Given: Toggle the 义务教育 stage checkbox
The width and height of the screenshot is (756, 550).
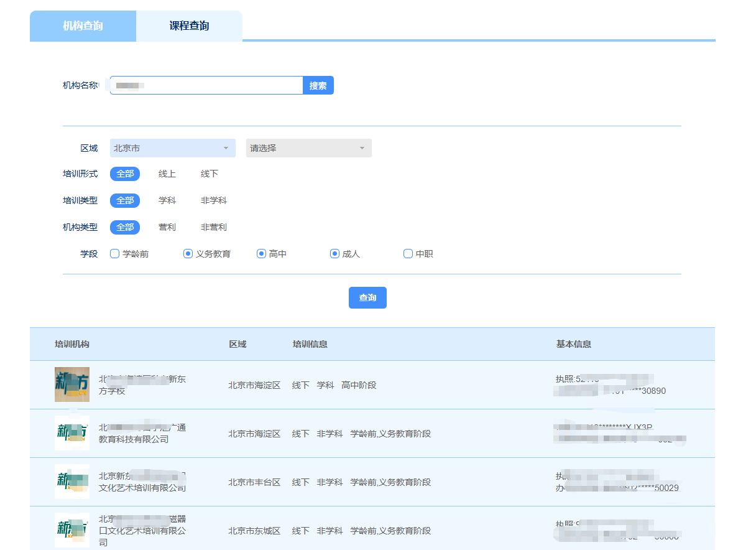Looking at the screenshot, I should click(x=188, y=254).
